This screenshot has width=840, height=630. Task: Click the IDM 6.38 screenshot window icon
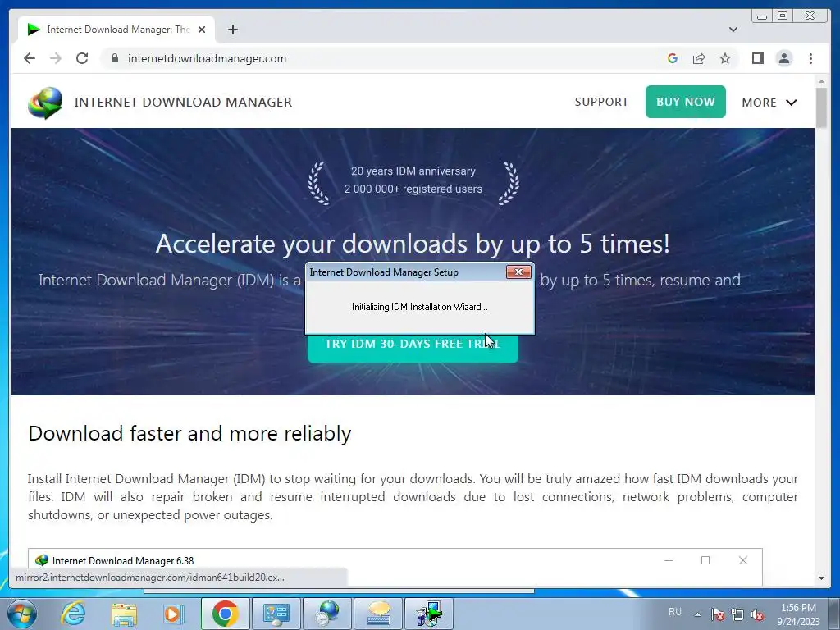click(x=41, y=560)
